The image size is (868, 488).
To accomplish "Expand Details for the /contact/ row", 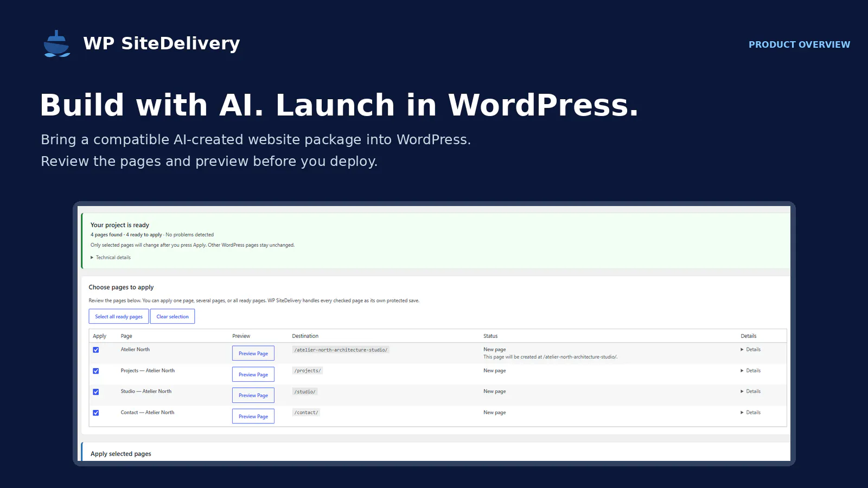I will click(x=751, y=413).
